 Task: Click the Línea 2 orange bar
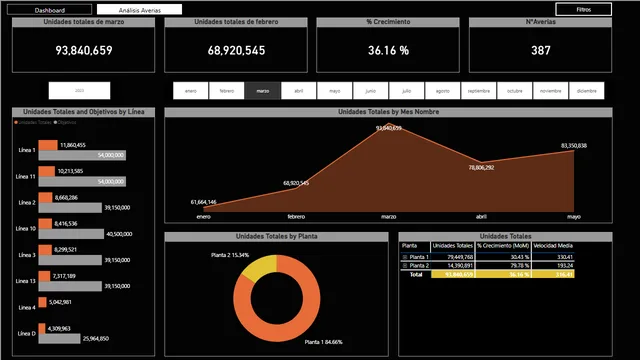pos(45,198)
